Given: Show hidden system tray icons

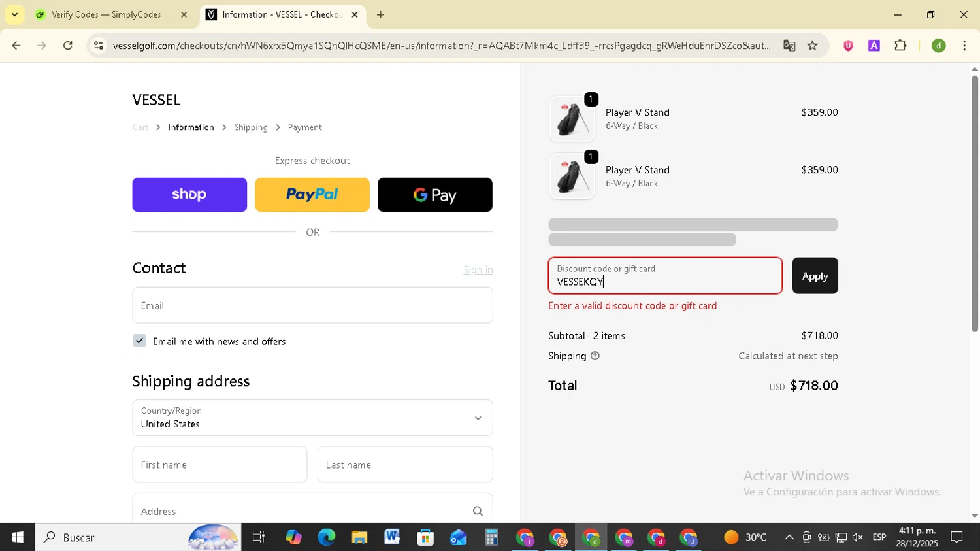Looking at the screenshot, I should tap(789, 537).
